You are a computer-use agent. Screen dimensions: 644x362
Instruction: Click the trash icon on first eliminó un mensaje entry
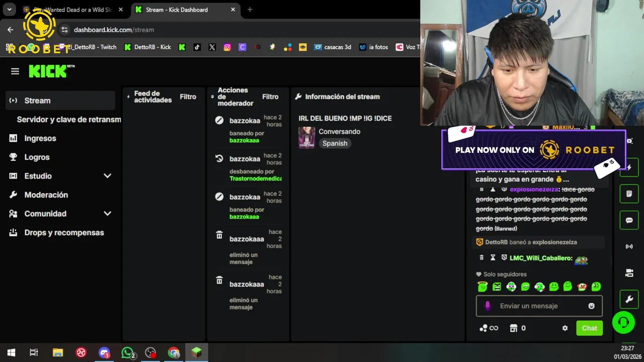pos(219,235)
